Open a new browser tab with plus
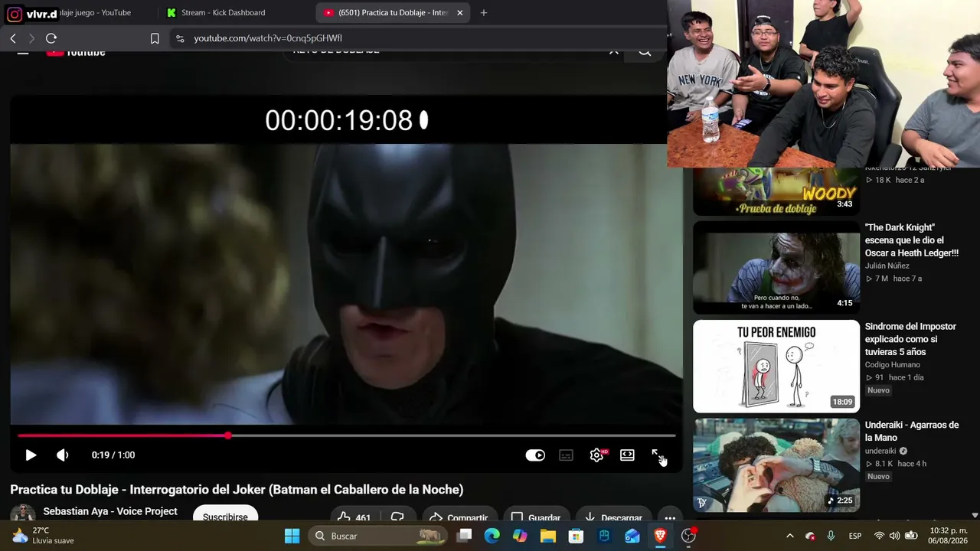Image resolution: width=980 pixels, height=551 pixels. coord(483,13)
